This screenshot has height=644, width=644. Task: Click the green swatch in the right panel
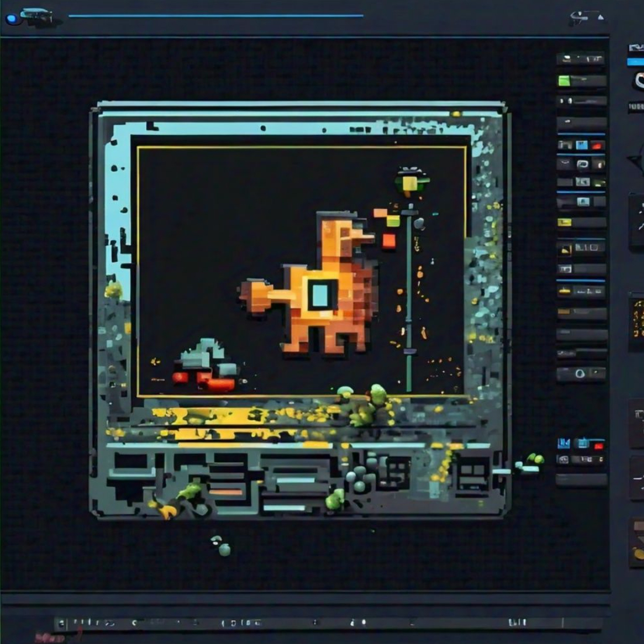pyautogui.click(x=565, y=81)
